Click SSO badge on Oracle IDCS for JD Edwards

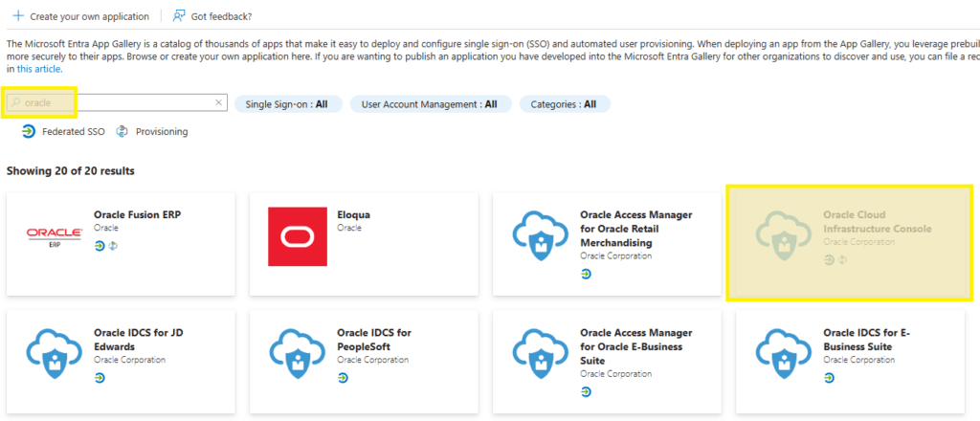click(100, 377)
